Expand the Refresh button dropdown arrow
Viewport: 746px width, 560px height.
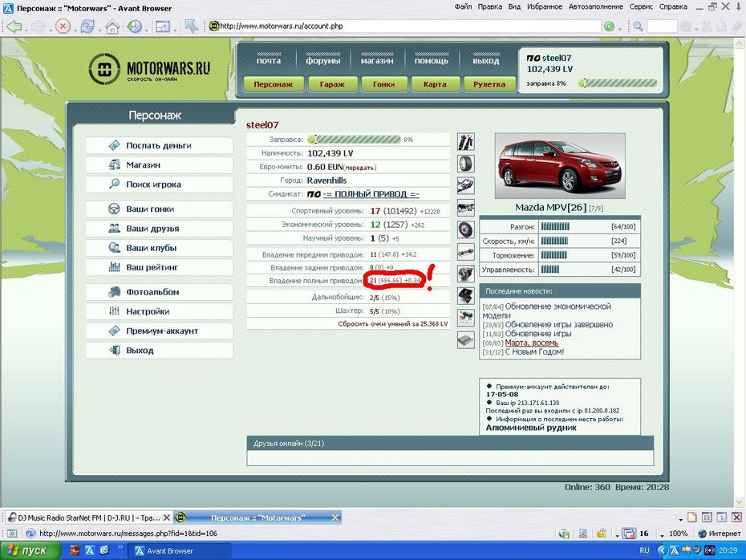coord(99,30)
